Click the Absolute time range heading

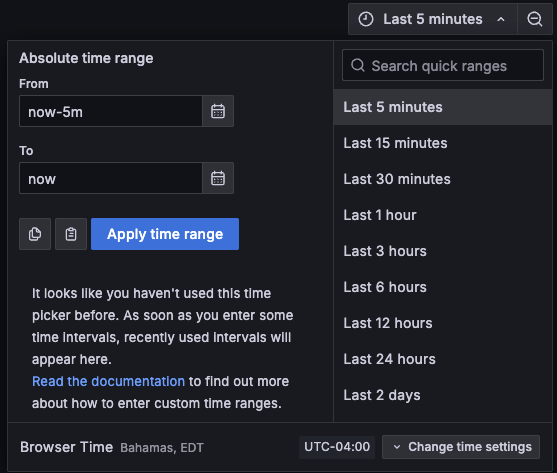86,58
